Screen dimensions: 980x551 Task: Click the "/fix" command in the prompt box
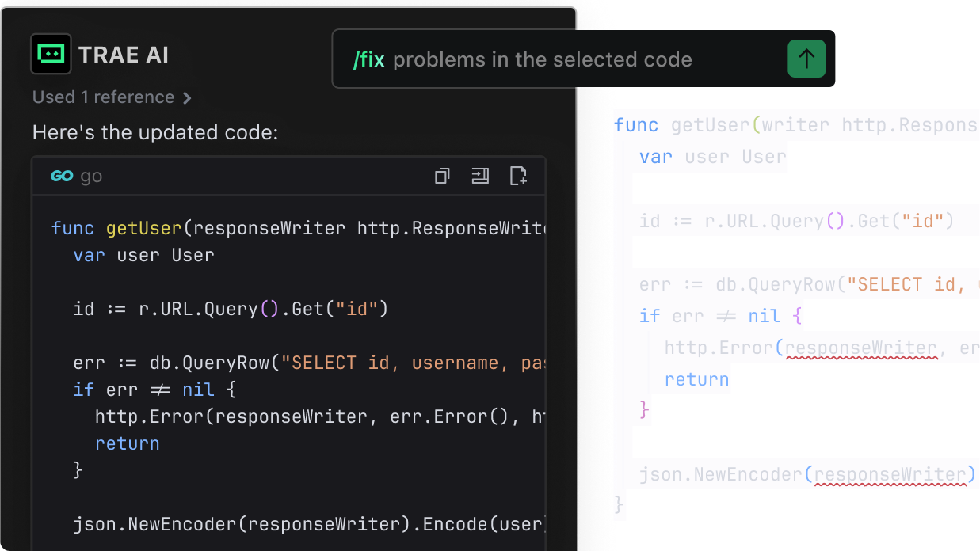368,59
